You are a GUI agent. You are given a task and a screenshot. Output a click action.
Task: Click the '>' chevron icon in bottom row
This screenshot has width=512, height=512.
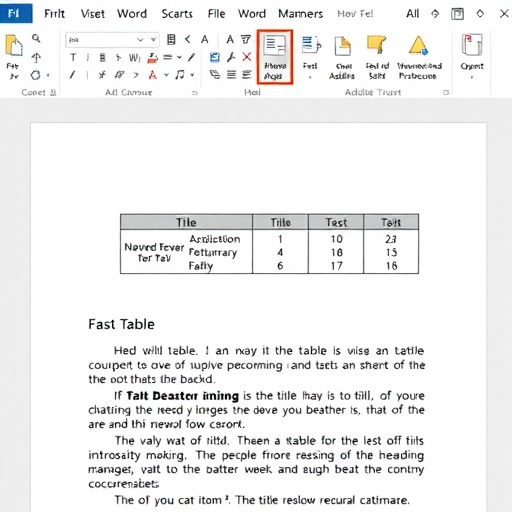136,75
